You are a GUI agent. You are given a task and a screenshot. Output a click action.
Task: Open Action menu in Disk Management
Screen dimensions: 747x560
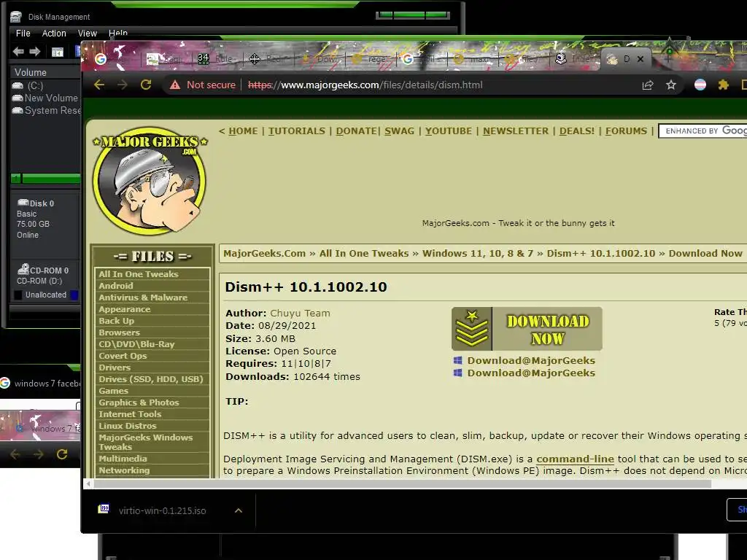(54, 34)
